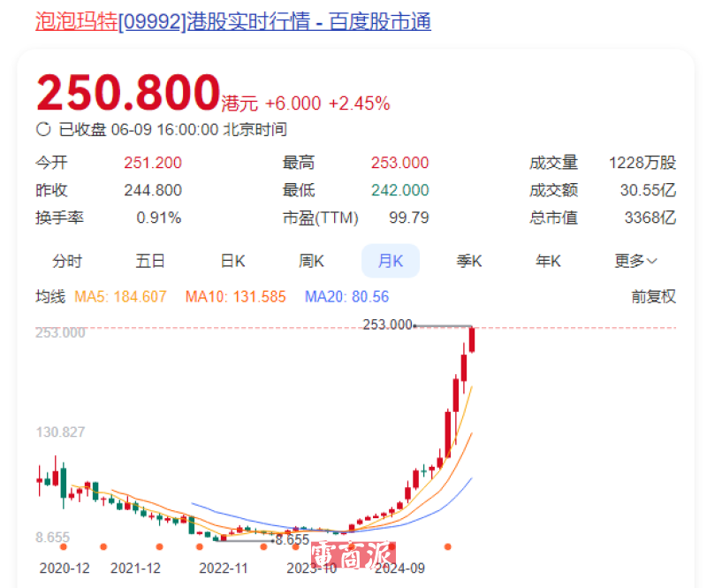Click the MA10: 131.585 indicator label
707x588 pixels.
coord(236,296)
